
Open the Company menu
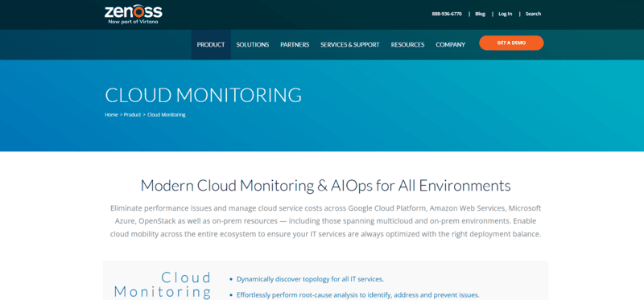pyautogui.click(x=451, y=45)
